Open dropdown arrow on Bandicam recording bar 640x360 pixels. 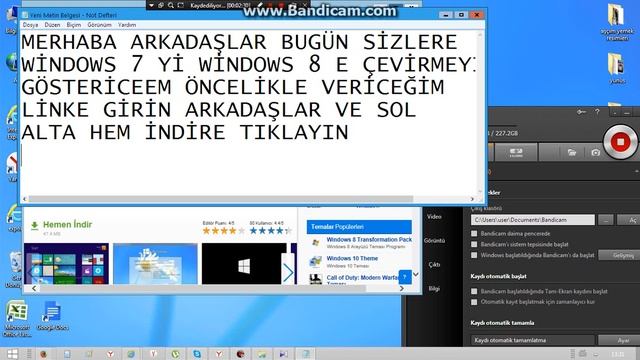(x=151, y=5)
